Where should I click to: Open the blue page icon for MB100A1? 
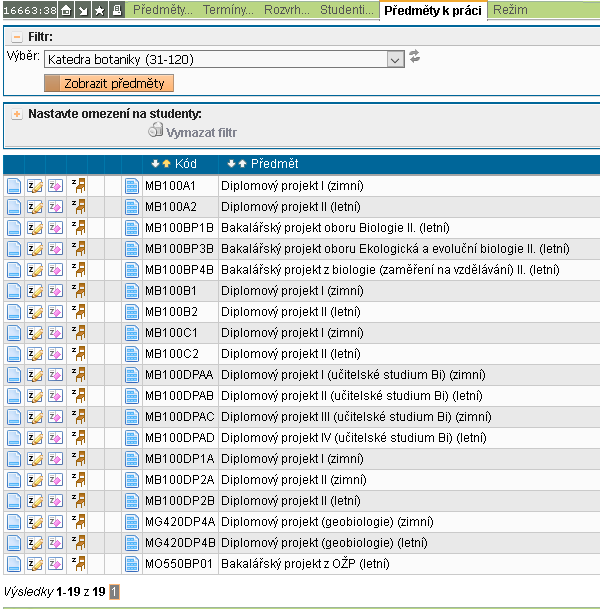pyautogui.click(x=13, y=186)
